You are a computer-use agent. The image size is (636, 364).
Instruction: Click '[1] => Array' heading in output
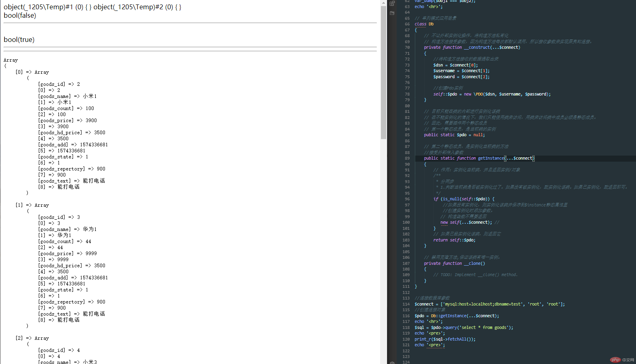32,205
